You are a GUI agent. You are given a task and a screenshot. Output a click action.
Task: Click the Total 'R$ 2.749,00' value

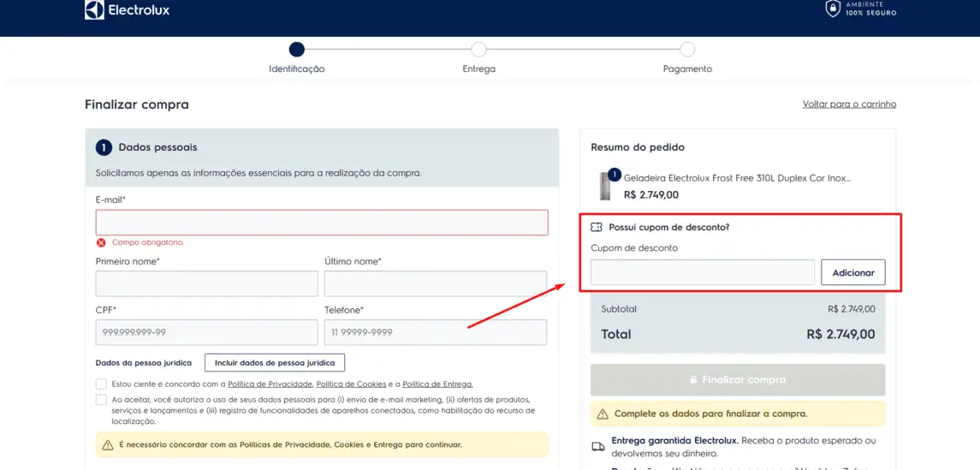pyautogui.click(x=840, y=335)
